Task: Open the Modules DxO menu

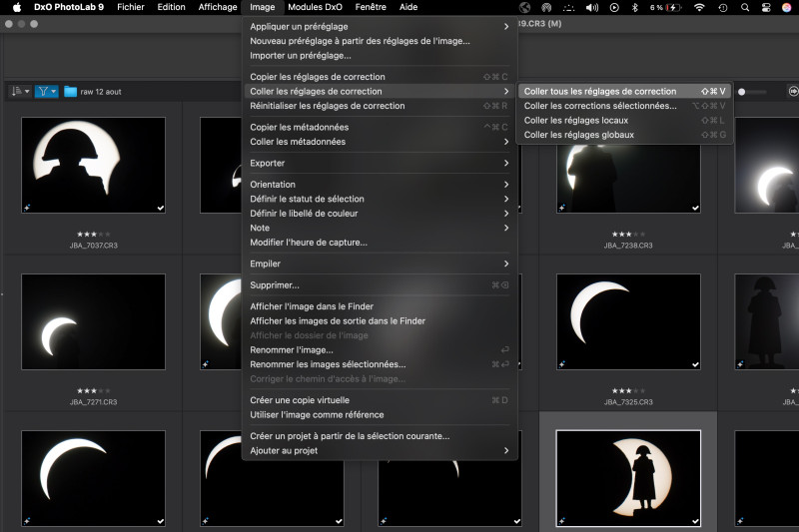Action: tap(315, 7)
